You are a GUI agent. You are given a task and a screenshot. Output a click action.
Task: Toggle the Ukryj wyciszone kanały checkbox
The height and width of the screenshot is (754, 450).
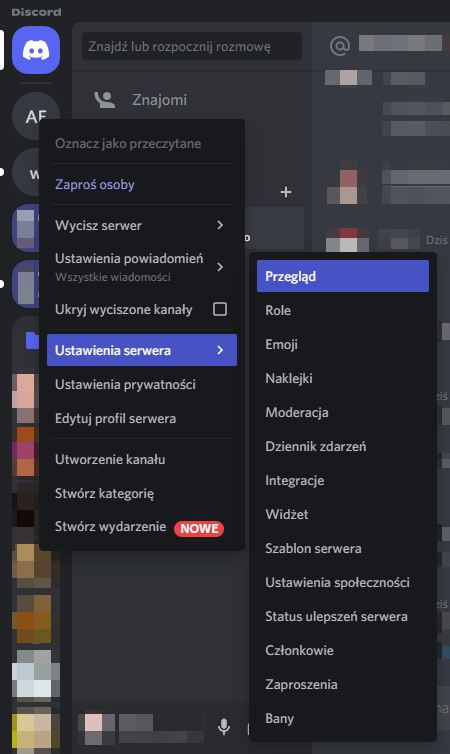click(220, 309)
